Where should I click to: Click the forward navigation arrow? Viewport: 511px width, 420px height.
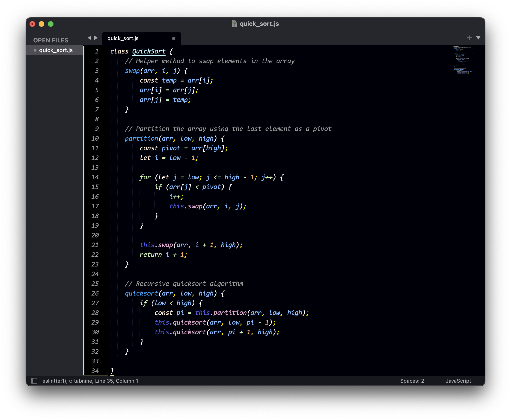pos(96,38)
